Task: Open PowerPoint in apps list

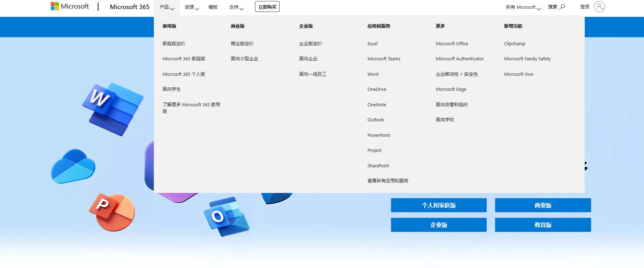Action: 379,135
